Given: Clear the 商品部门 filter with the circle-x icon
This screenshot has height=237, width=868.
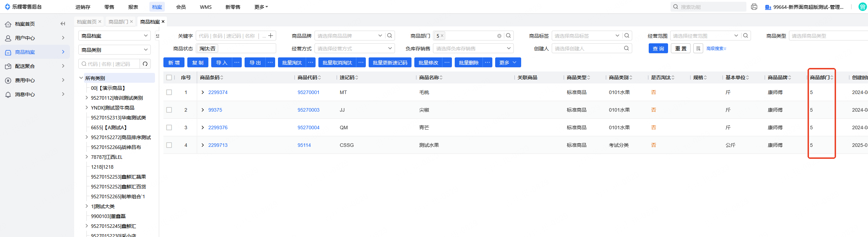Looking at the screenshot, I should (x=499, y=36).
